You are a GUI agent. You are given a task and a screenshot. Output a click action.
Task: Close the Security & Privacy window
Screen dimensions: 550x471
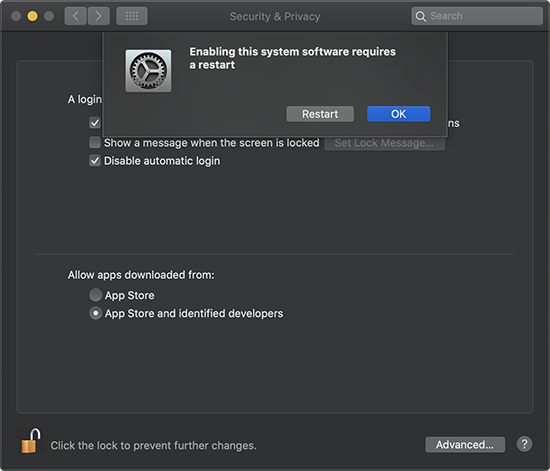[x=16, y=16]
